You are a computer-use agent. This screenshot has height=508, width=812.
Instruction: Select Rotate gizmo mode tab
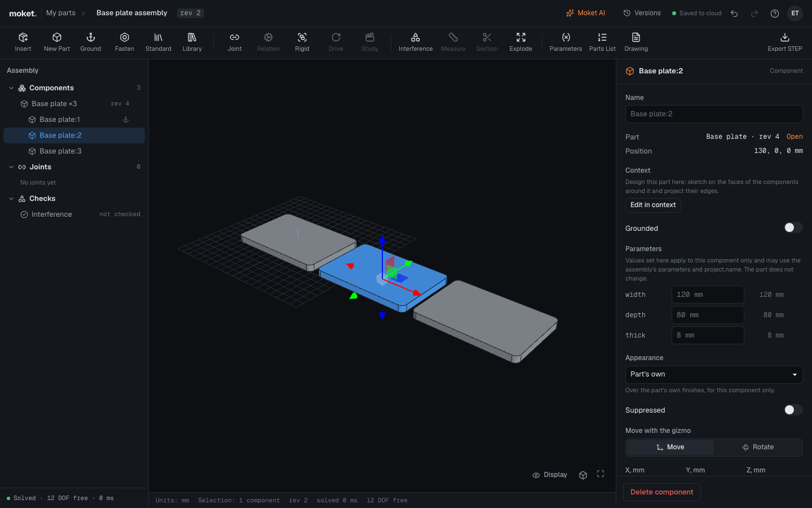pyautogui.click(x=758, y=447)
